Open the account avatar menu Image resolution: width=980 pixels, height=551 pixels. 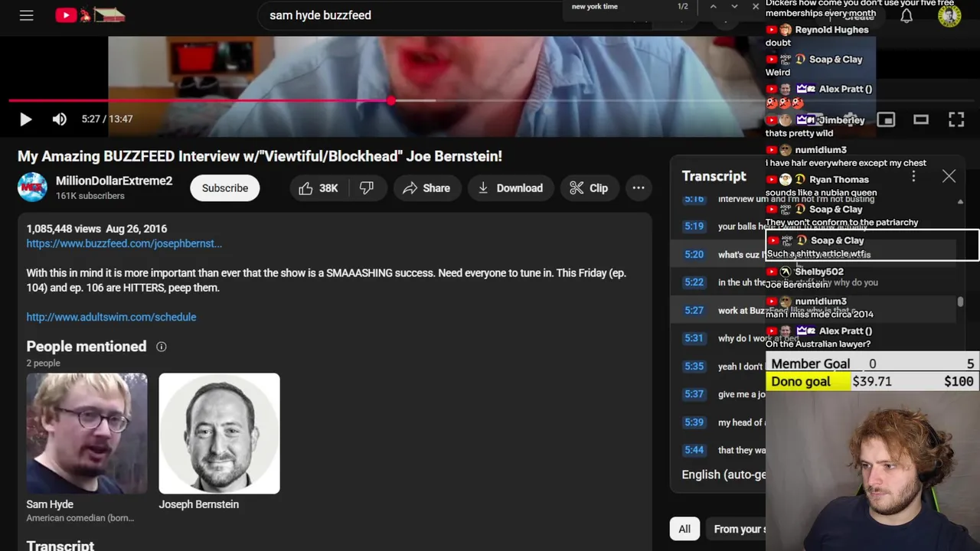click(949, 16)
